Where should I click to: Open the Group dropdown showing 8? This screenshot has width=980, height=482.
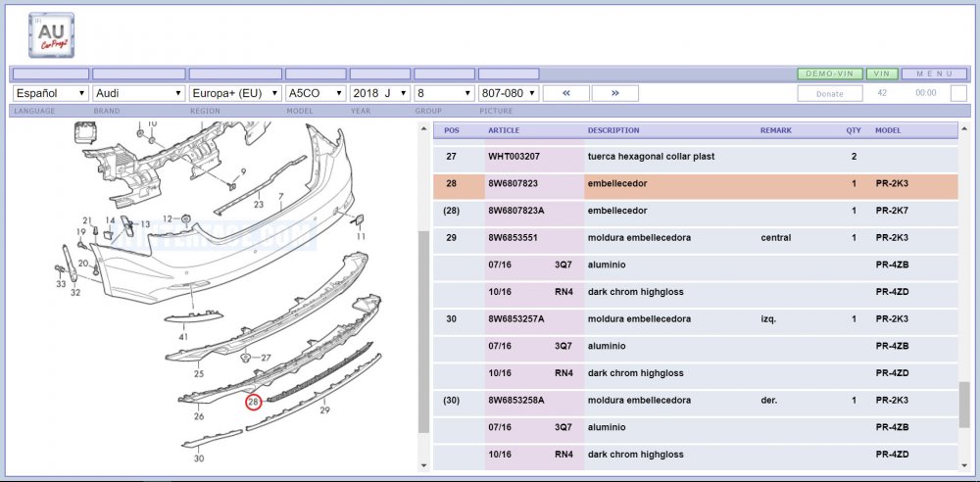point(444,93)
